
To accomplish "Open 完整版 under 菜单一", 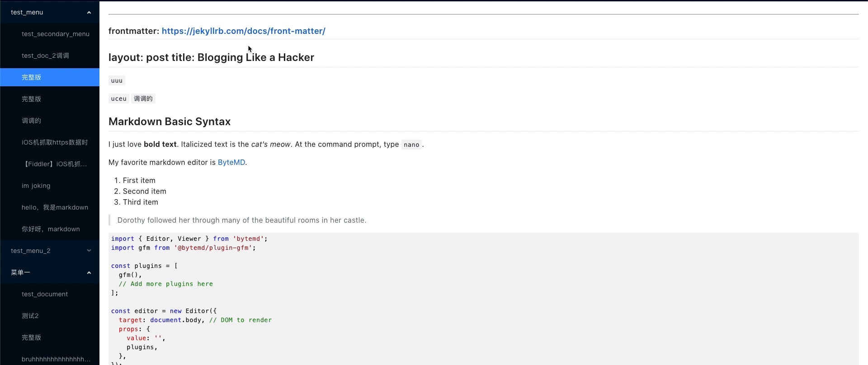I will tap(50, 337).
